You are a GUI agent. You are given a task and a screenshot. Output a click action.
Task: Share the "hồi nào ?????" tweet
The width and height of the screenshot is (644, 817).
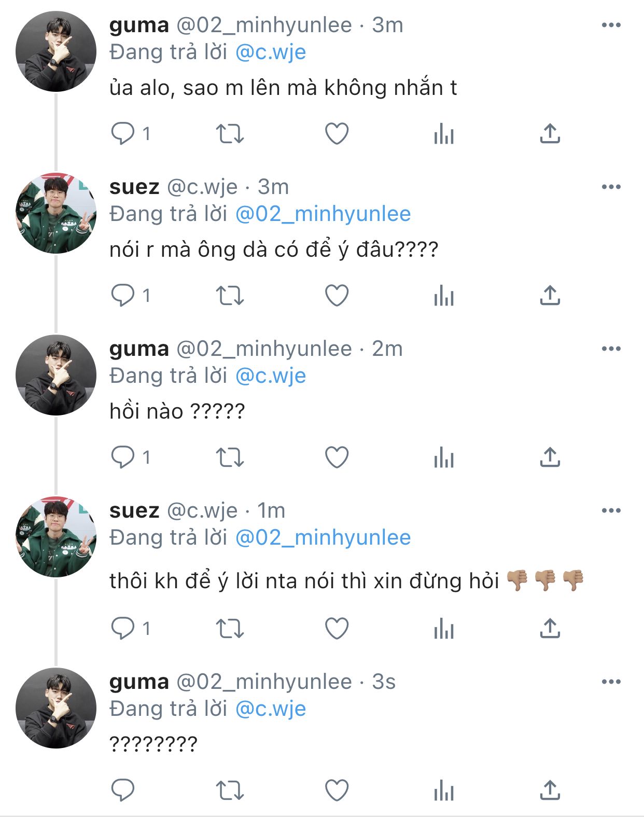point(550,458)
